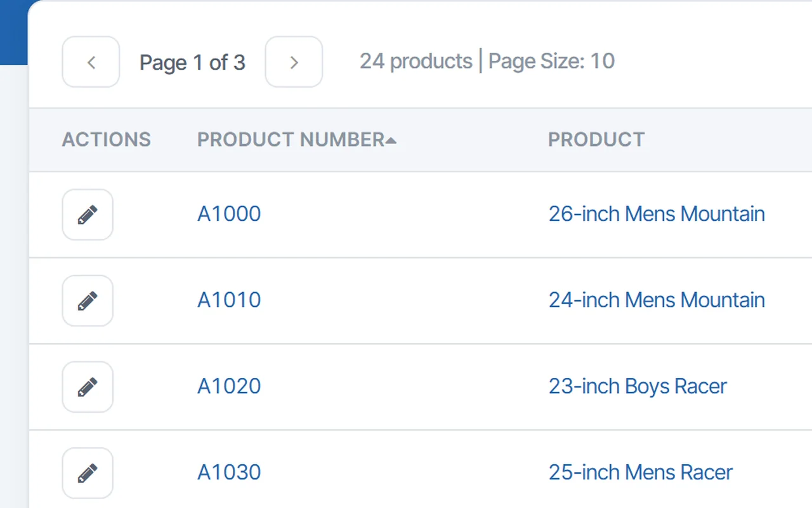Sort by Product column header
Screen dimensions: 812x508
tap(596, 140)
